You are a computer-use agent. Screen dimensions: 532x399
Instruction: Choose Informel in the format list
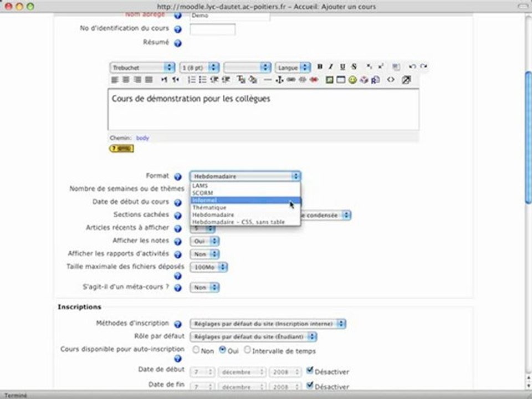pyautogui.click(x=245, y=200)
